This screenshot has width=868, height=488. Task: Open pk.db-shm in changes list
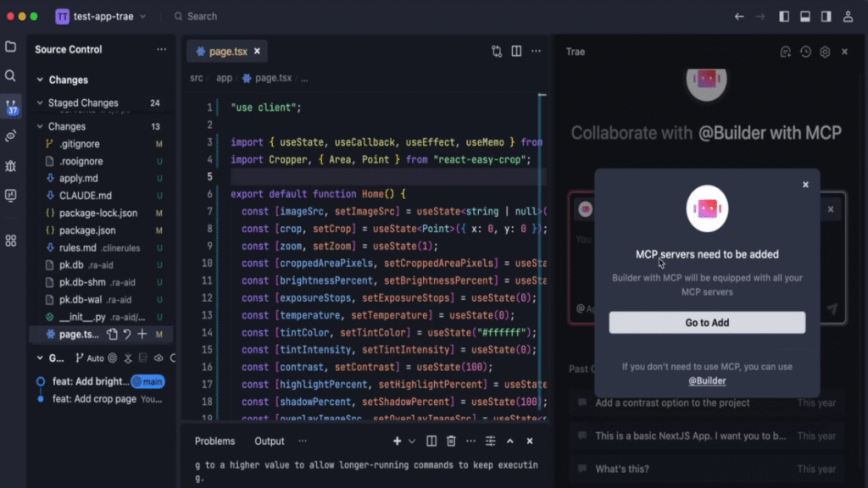pos(100,282)
